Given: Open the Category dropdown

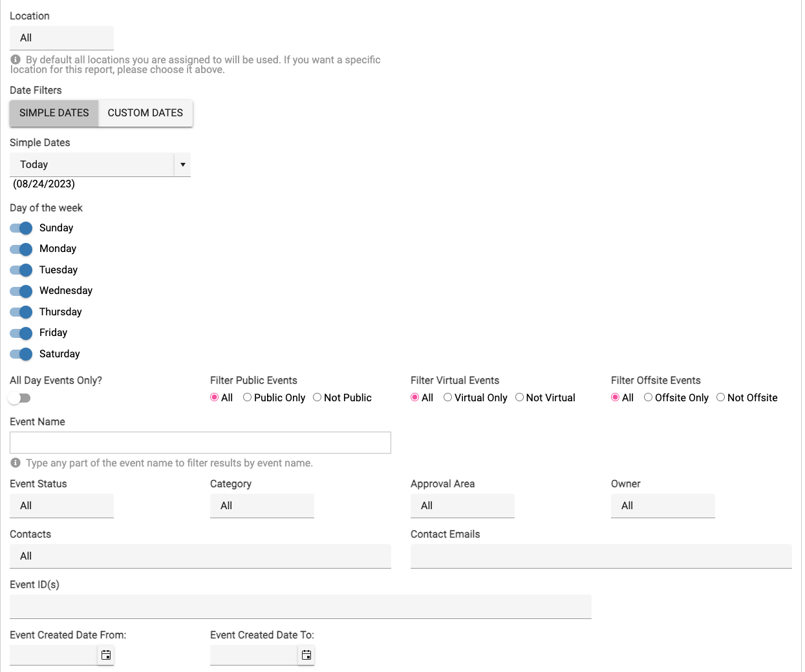Looking at the screenshot, I should click(x=262, y=506).
